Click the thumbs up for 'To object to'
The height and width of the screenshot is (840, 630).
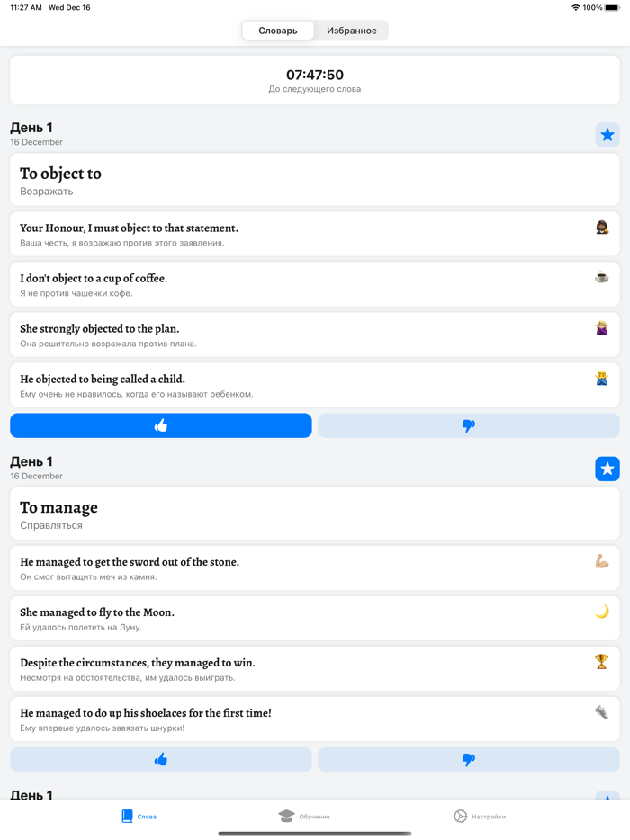pos(160,424)
